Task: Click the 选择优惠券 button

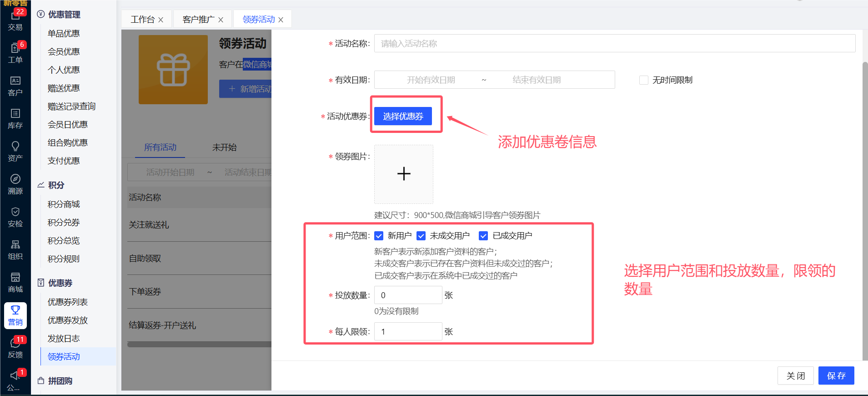Action: 403,117
